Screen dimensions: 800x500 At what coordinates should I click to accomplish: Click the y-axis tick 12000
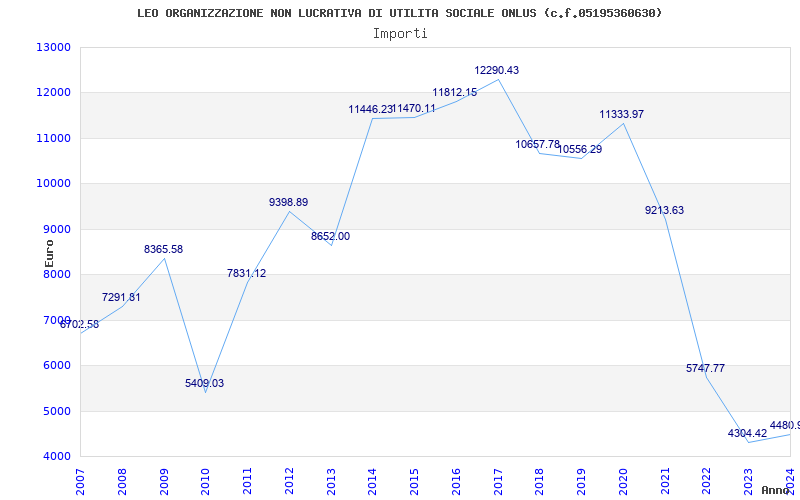[x=53, y=93]
